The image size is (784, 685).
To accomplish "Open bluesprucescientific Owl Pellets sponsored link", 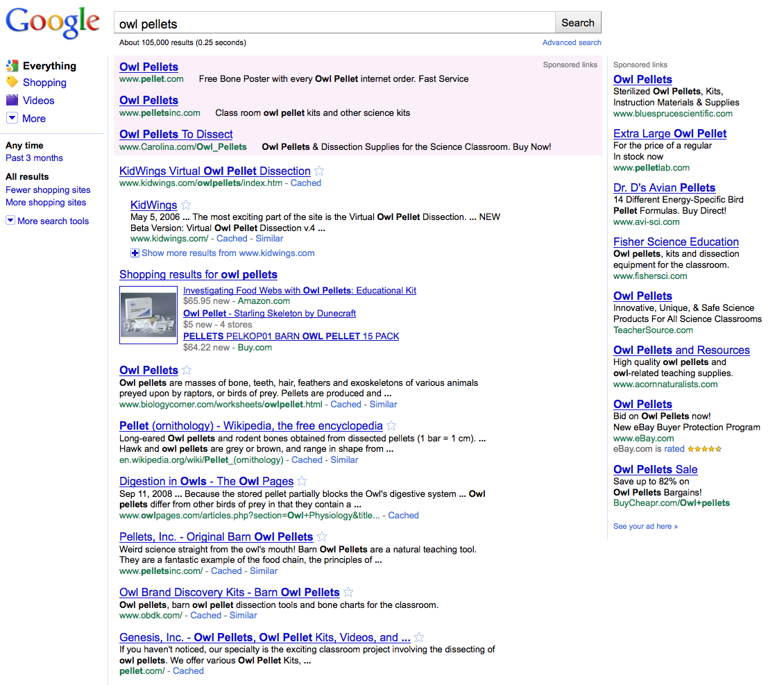I will coord(642,79).
